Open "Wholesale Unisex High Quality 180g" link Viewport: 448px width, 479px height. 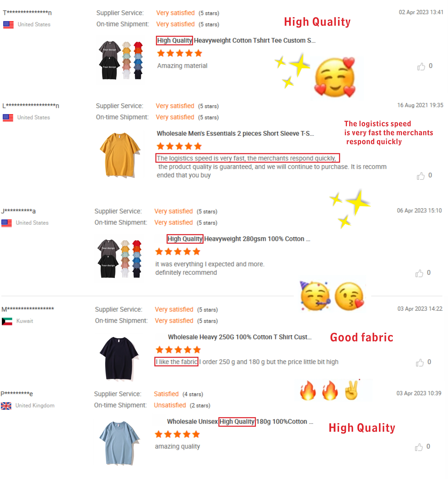240,421
